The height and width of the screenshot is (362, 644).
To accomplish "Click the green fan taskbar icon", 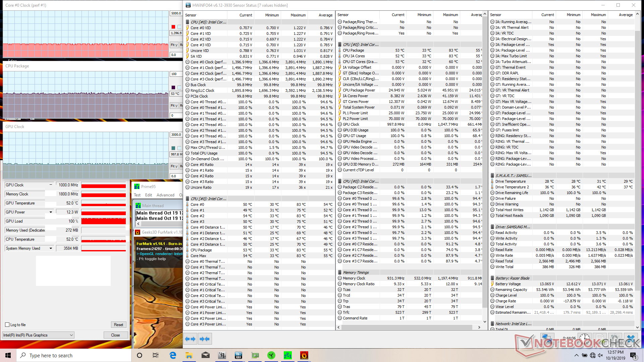I will point(271,355).
